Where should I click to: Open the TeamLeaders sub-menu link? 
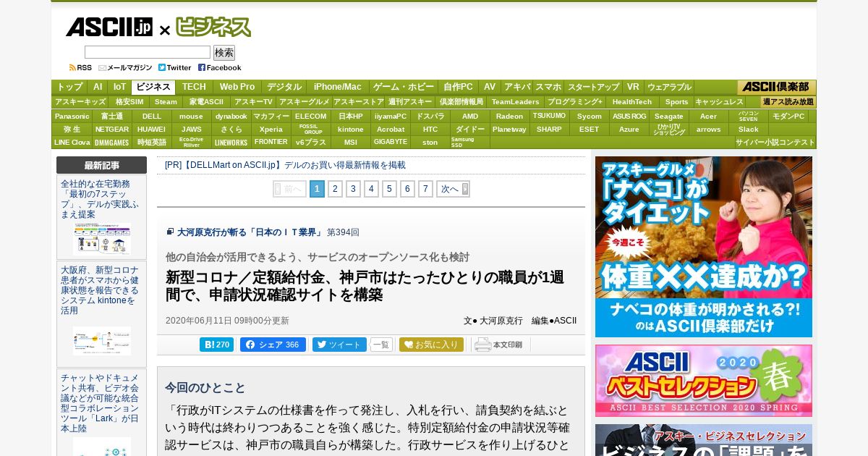tap(515, 102)
